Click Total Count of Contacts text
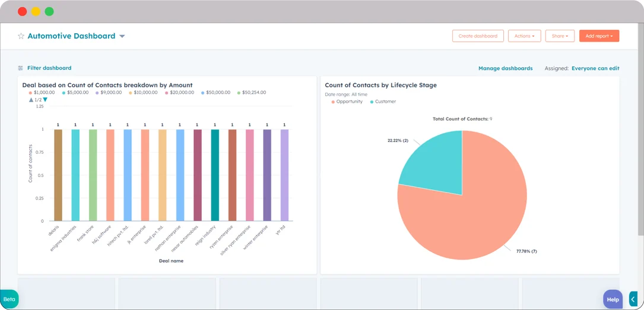The width and height of the screenshot is (644, 310). [462, 119]
